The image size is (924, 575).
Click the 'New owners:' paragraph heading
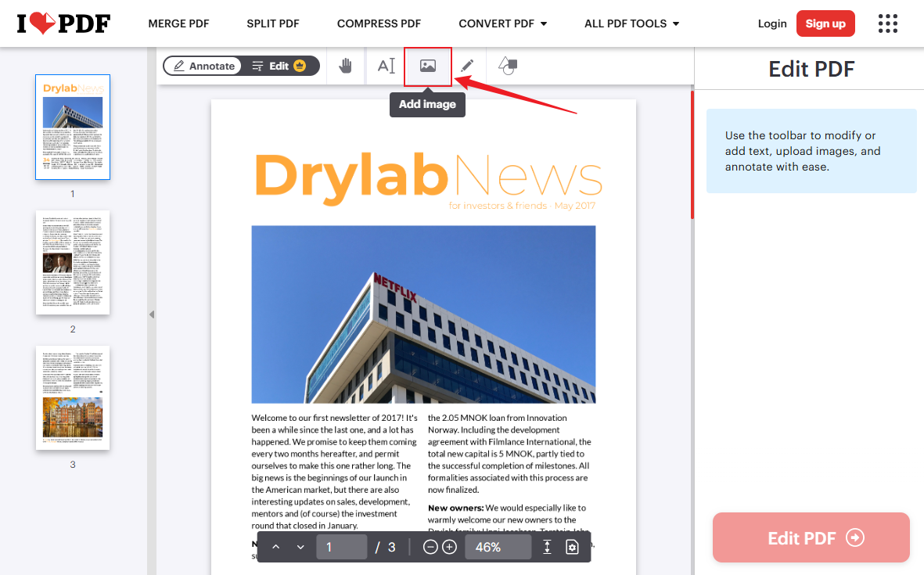coord(455,508)
